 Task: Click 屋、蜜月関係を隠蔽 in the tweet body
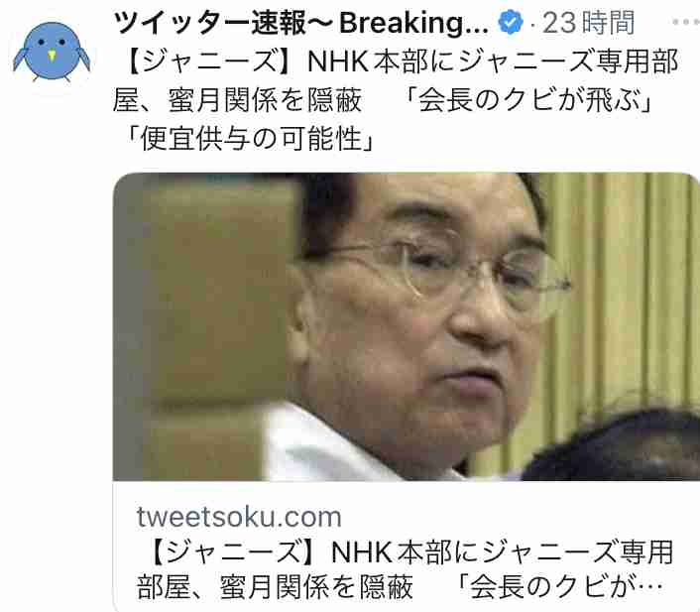pyautogui.click(x=237, y=100)
